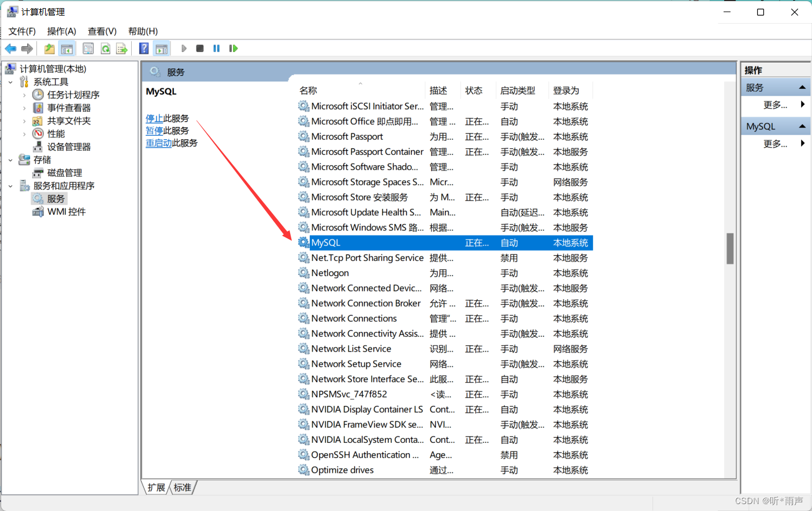Select Shared Folders (共享文件夹) tree node

[69, 121]
